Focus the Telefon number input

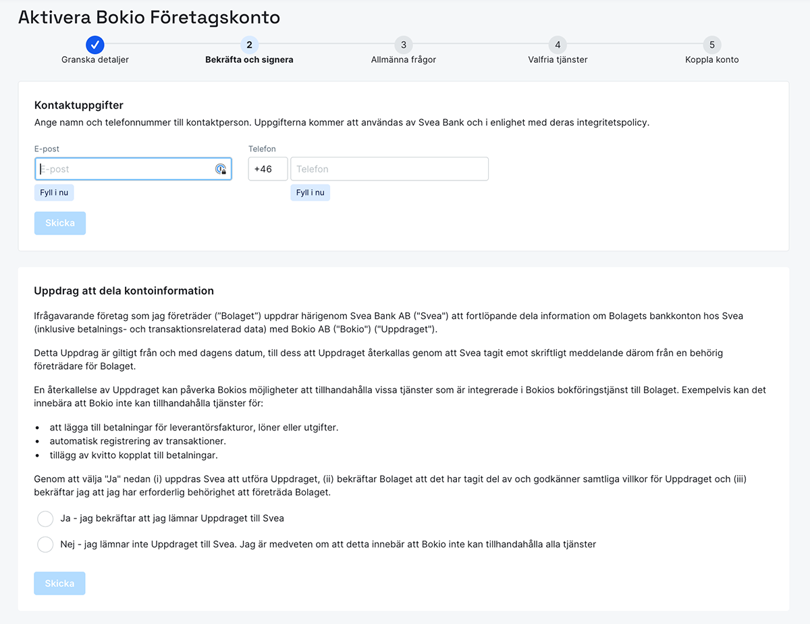tap(389, 169)
